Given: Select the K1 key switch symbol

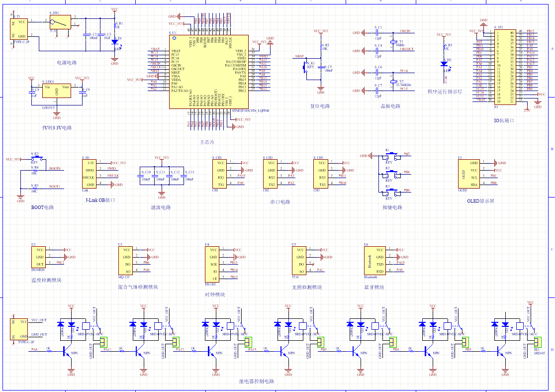Looking at the screenshot, I should coord(390,157).
